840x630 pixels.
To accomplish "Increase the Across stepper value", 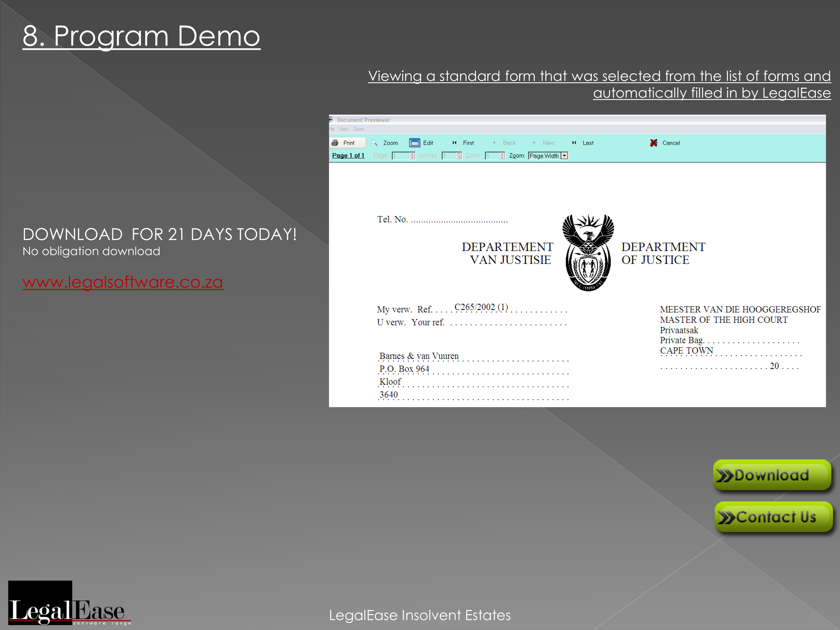I will (459, 154).
